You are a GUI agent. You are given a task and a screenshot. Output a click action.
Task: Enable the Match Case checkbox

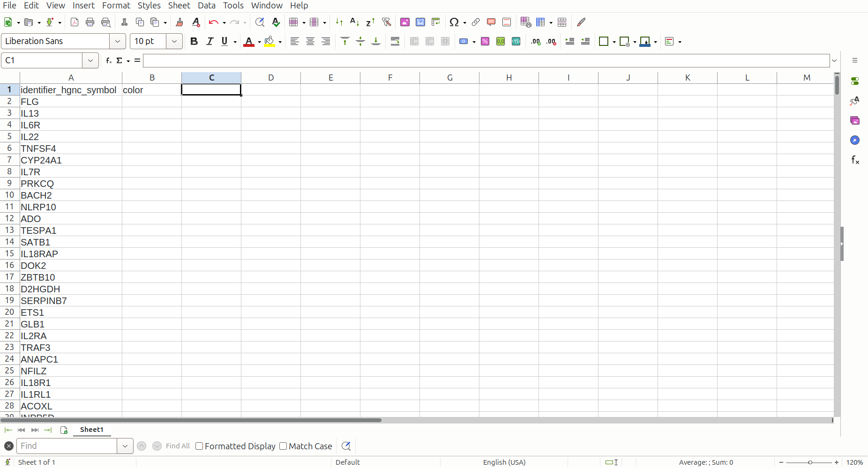pyautogui.click(x=283, y=446)
